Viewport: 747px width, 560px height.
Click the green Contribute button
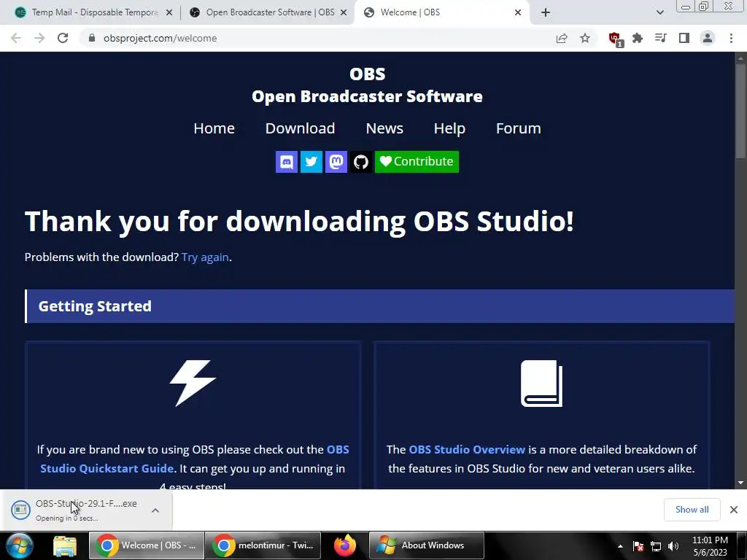tap(417, 162)
